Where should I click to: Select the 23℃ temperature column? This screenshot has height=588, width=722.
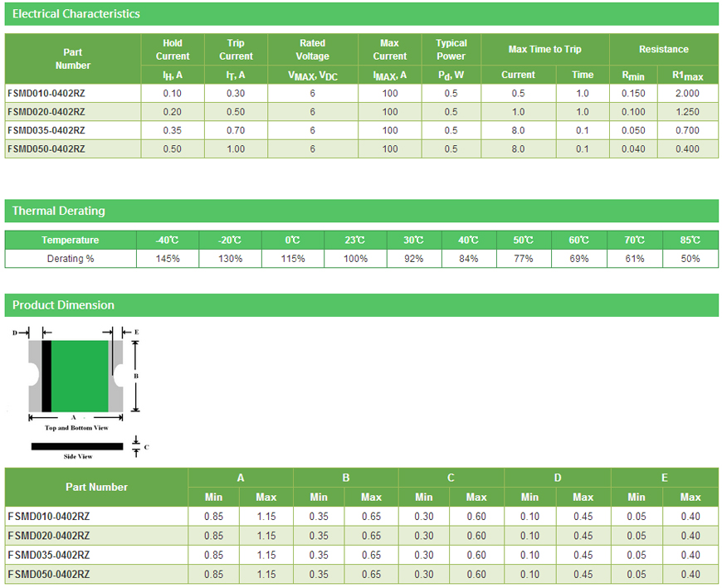tap(354, 241)
